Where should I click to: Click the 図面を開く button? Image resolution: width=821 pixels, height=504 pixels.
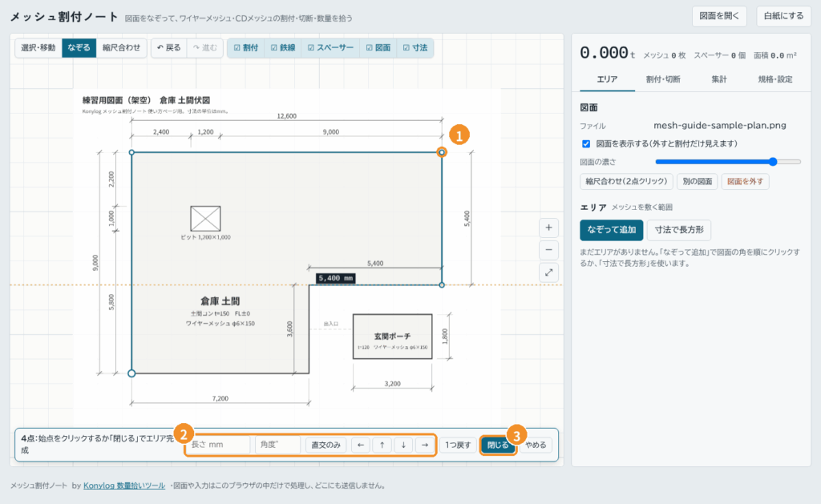pyautogui.click(x=719, y=16)
